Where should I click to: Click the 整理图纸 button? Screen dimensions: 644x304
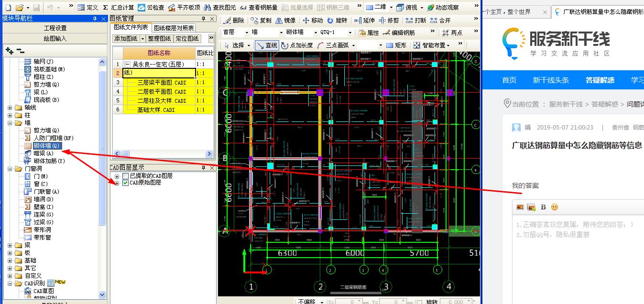tap(159, 38)
